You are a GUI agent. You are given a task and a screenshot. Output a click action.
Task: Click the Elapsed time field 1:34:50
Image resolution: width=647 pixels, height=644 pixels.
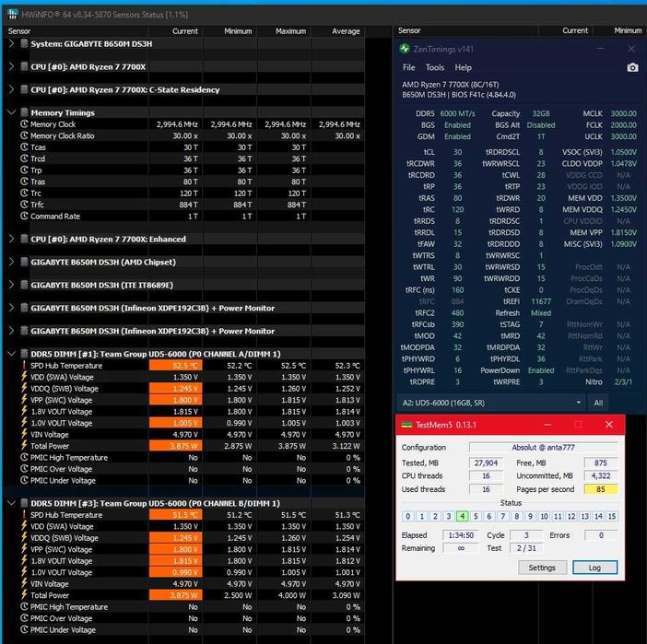tap(461, 535)
